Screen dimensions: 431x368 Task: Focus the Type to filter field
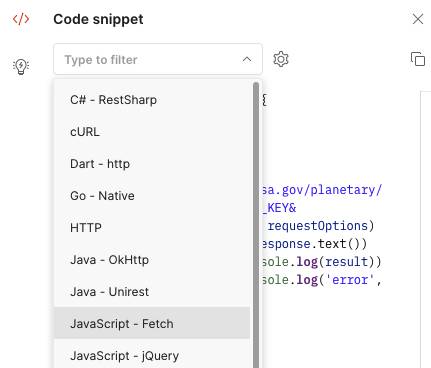pyautogui.click(x=158, y=59)
